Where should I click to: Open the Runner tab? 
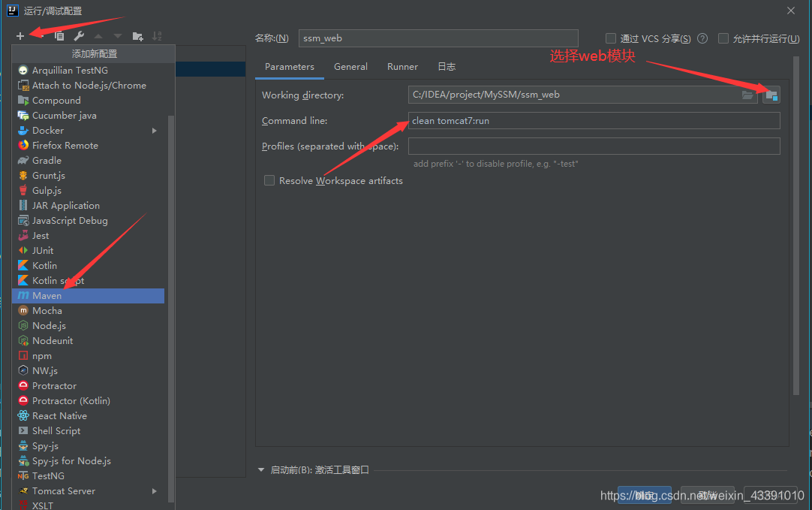point(402,67)
